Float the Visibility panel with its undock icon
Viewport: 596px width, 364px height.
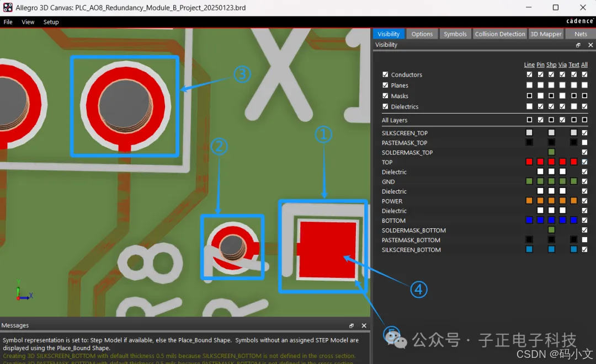point(578,45)
